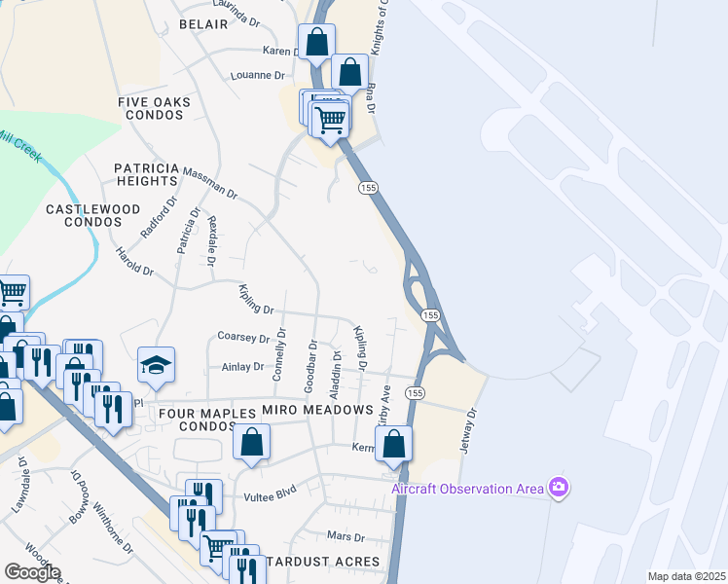Click the school graduation cap marker
Viewport: 728px width, 584px height.
click(156, 366)
